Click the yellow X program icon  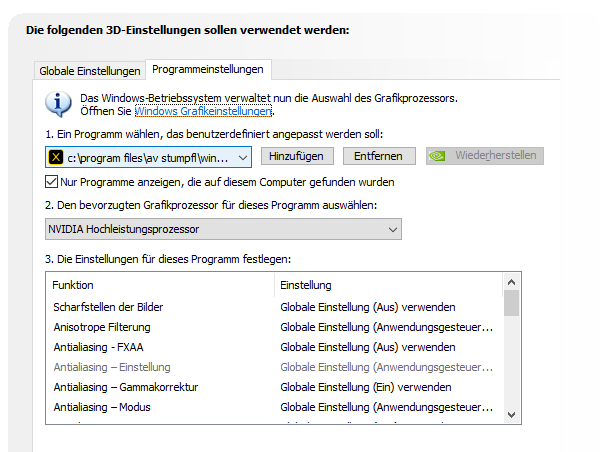[x=56, y=157]
